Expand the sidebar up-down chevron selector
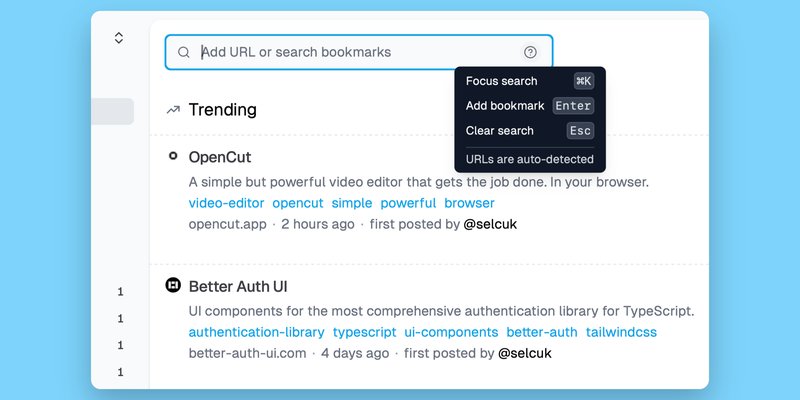800x400 pixels. [119, 38]
